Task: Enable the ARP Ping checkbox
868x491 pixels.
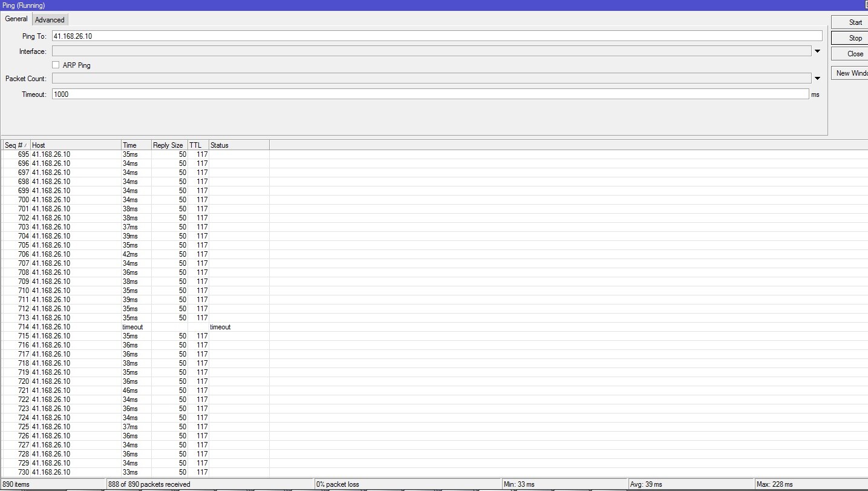Action: (56, 65)
